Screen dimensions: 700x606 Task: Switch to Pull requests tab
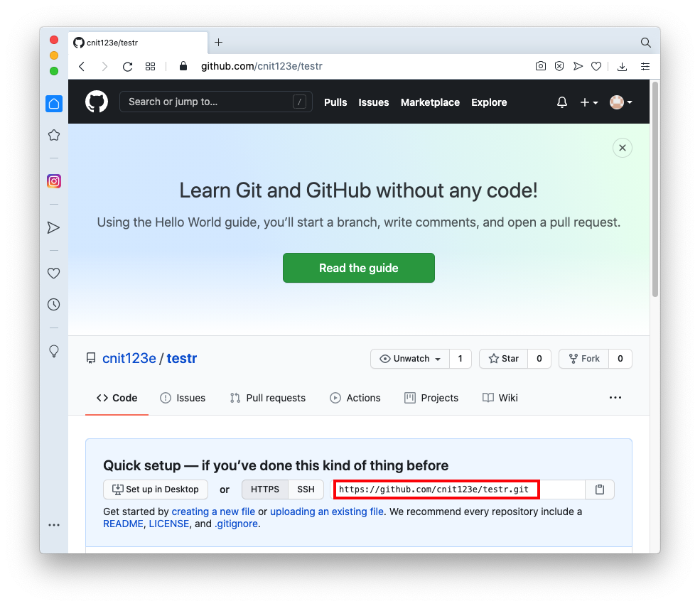267,398
